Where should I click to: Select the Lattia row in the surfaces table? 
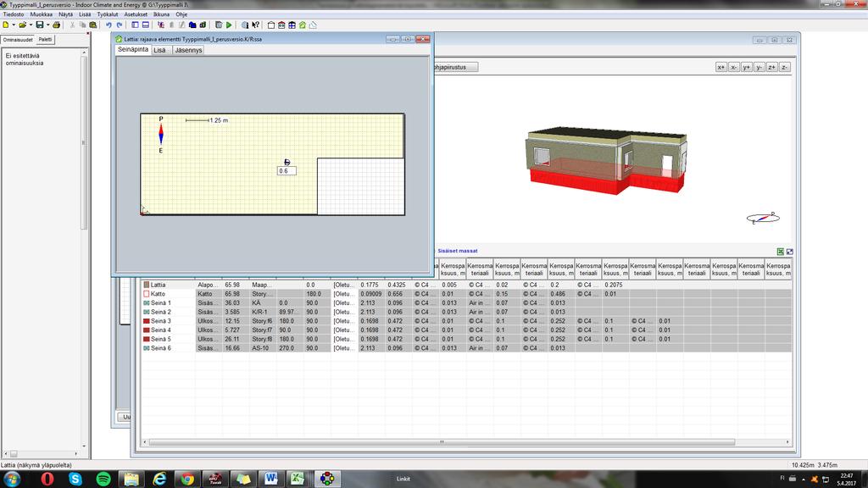click(467, 285)
